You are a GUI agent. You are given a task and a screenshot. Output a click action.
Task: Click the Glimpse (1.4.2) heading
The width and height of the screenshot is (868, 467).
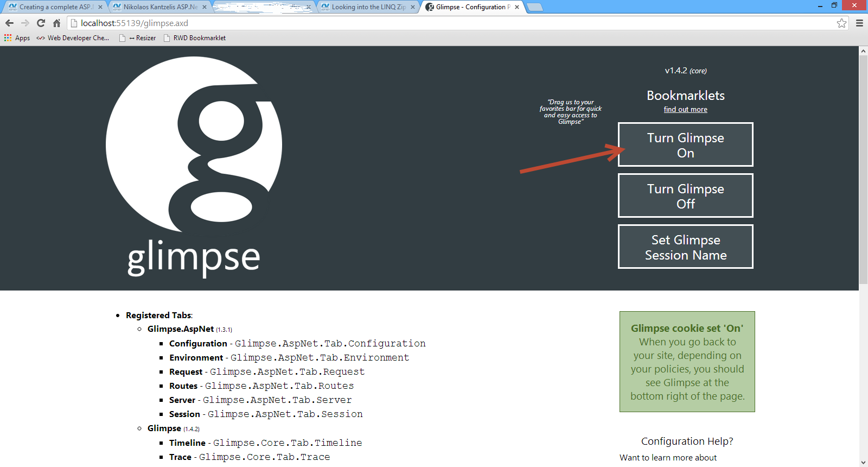(174, 428)
